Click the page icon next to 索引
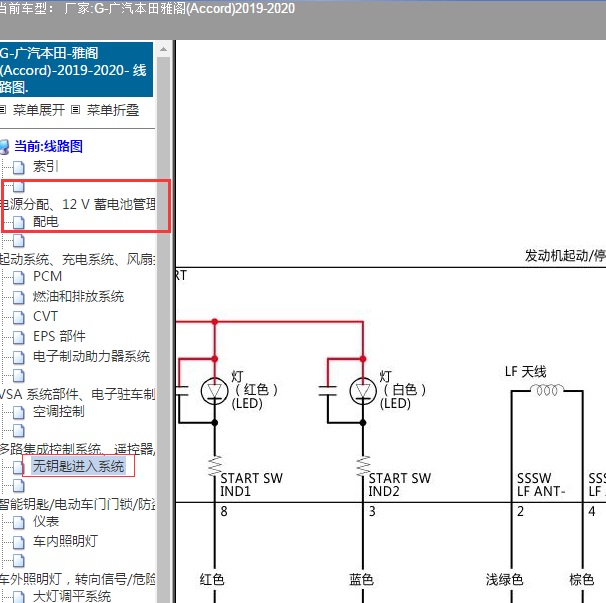 (19, 167)
